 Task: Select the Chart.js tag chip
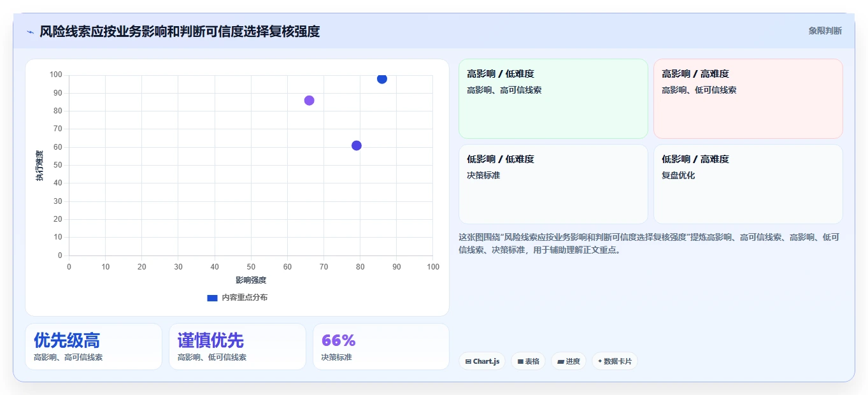point(482,361)
